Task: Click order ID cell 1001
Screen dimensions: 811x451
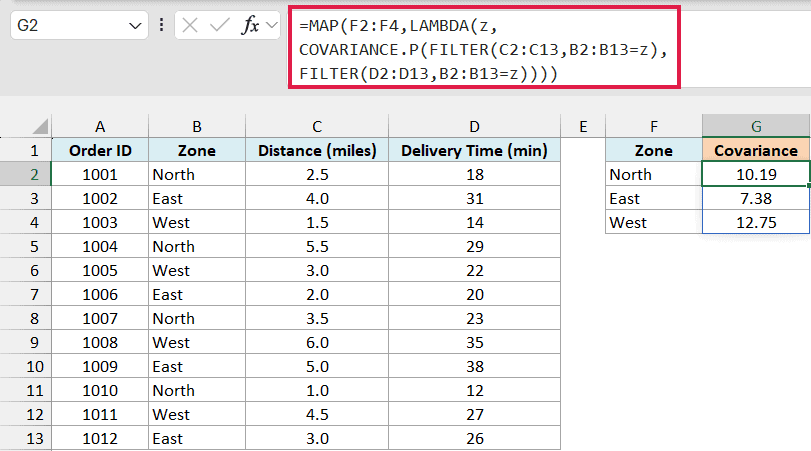Action: [x=100, y=174]
